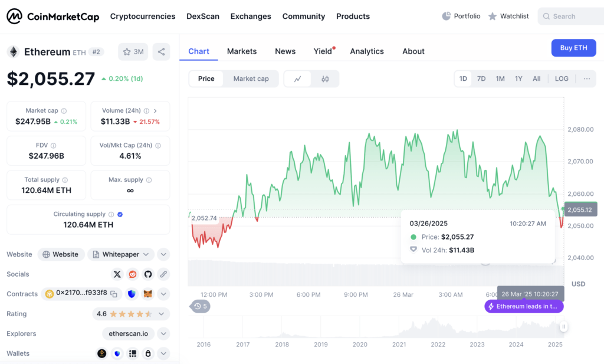Screen dimensions: 604x364
Task: Switch to the Yield tab
Action: click(x=324, y=51)
